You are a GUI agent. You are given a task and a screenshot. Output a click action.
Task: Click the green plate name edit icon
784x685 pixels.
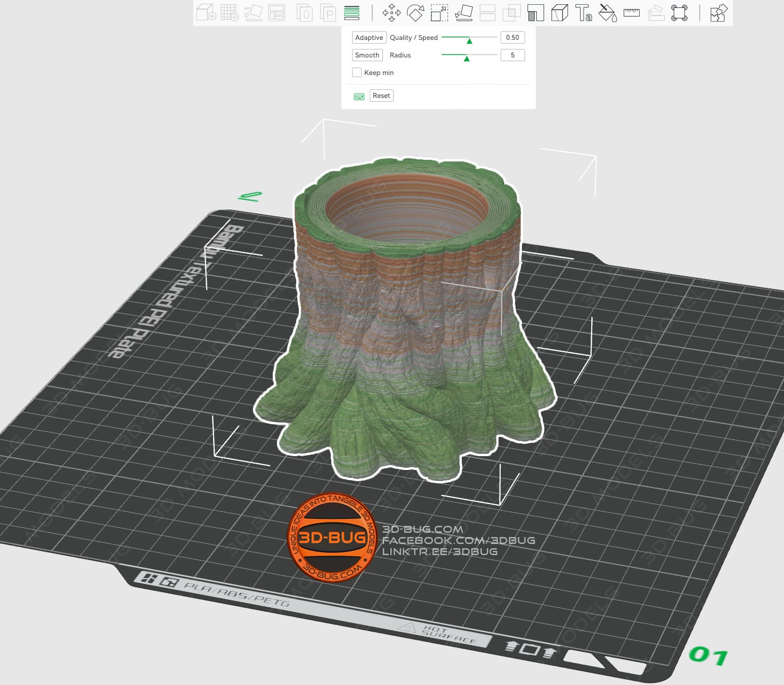pyautogui.click(x=250, y=196)
